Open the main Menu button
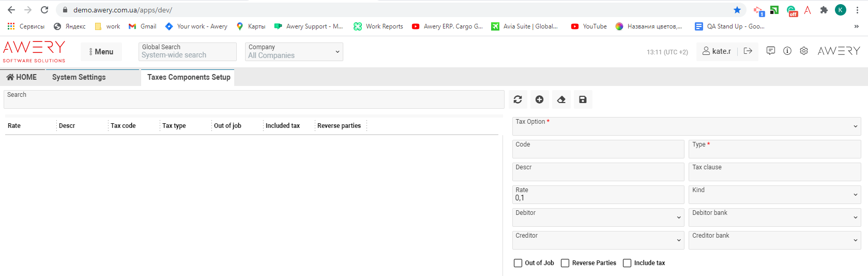This screenshot has width=868, height=276. coord(101,52)
